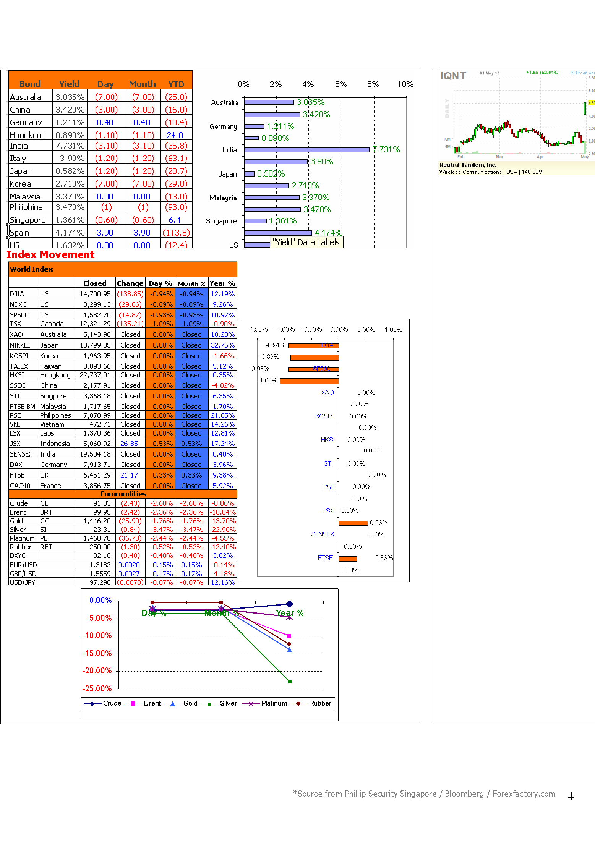Viewport: 595px width, 868px height.
Task: Select the 0.53% orange bar
Action: point(353,523)
